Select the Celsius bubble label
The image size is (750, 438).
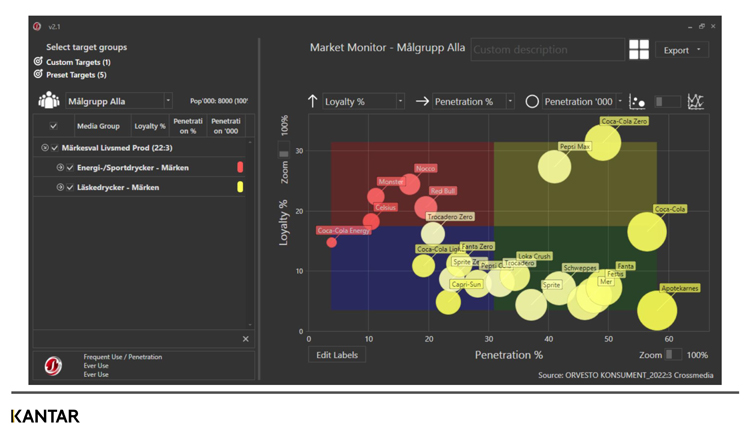point(386,208)
